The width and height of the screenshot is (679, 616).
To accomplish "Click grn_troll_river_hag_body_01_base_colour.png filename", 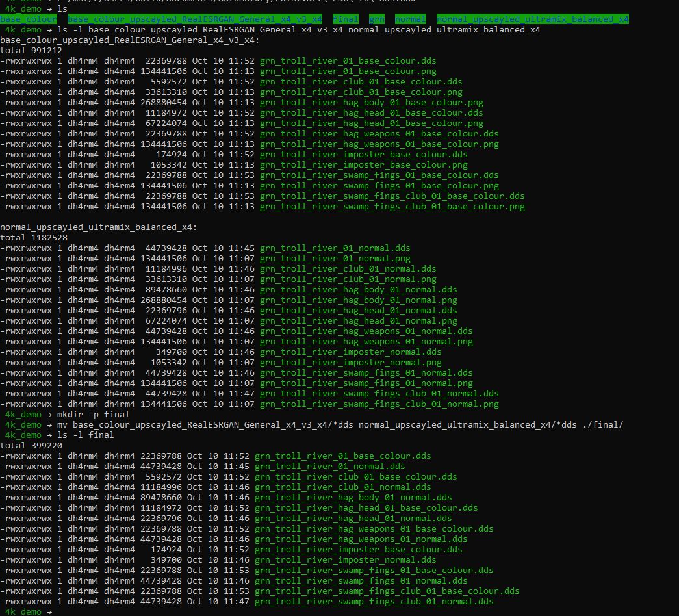I will (372, 103).
